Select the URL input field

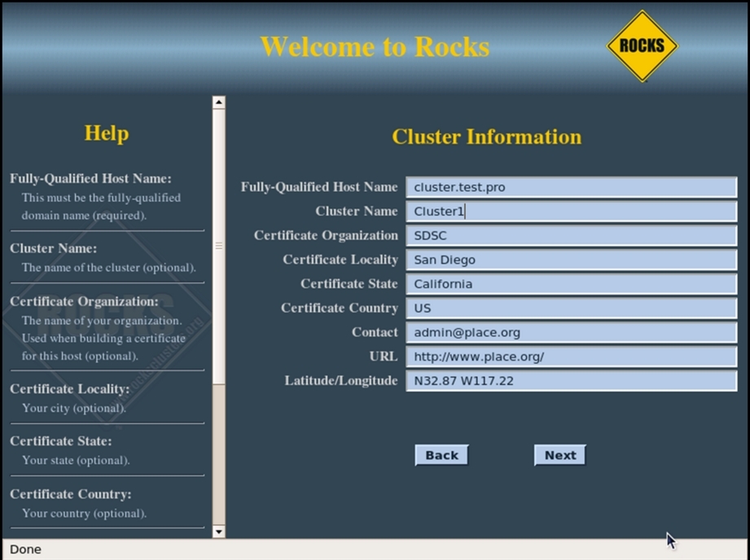point(571,357)
